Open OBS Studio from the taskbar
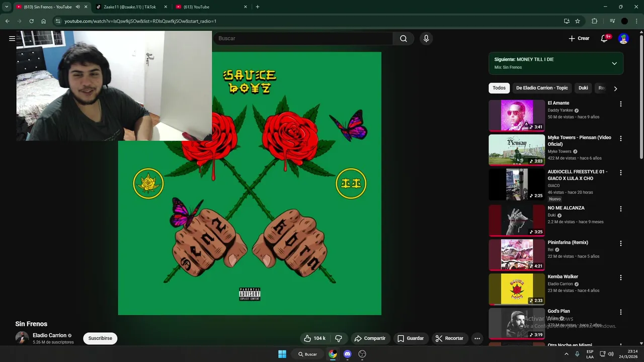Image resolution: width=644 pixels, height=362 pixels. tap(362, 354)
